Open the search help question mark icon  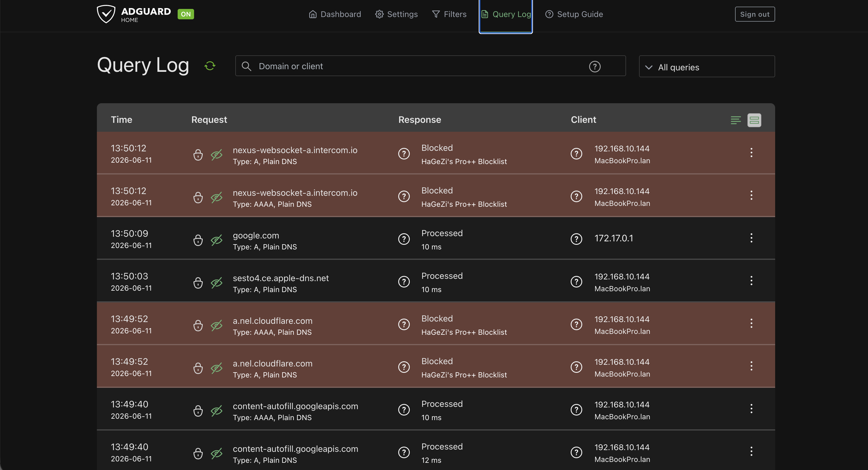pos(595,66)
